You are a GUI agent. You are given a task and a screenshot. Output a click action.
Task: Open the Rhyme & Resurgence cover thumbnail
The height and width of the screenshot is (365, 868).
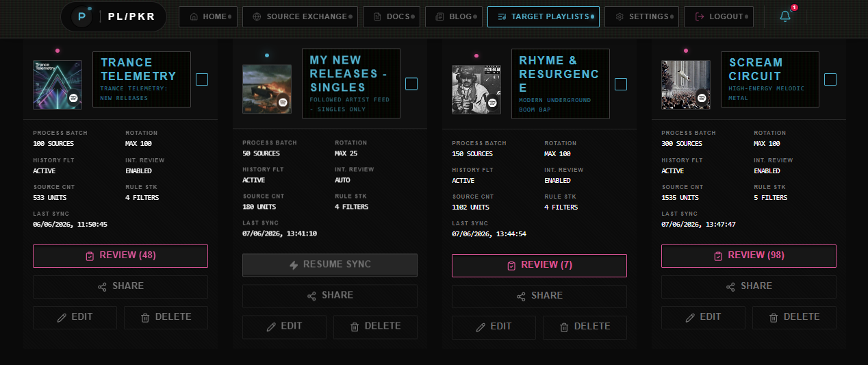476,89
